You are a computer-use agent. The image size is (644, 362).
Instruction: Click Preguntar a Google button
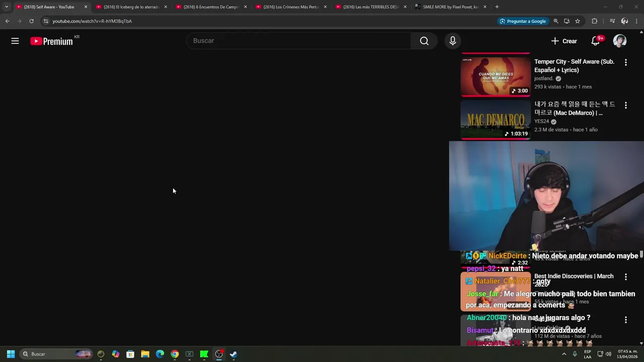pos(523,21)
